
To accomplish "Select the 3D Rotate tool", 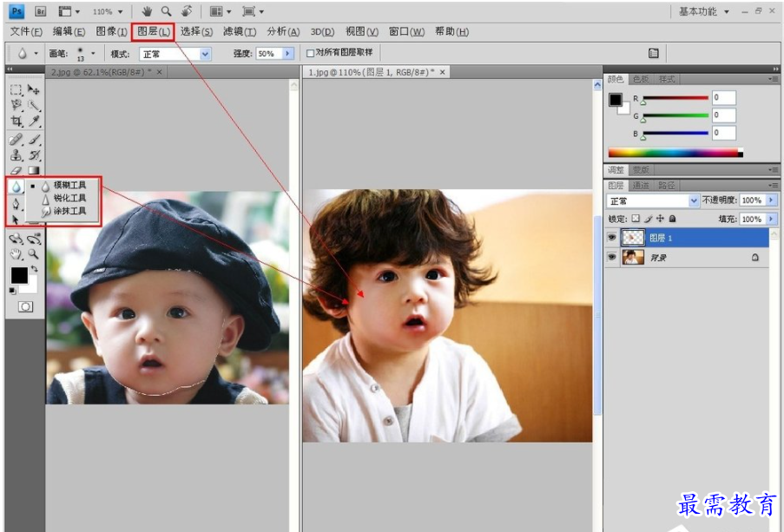I will (x=16, y=239).
